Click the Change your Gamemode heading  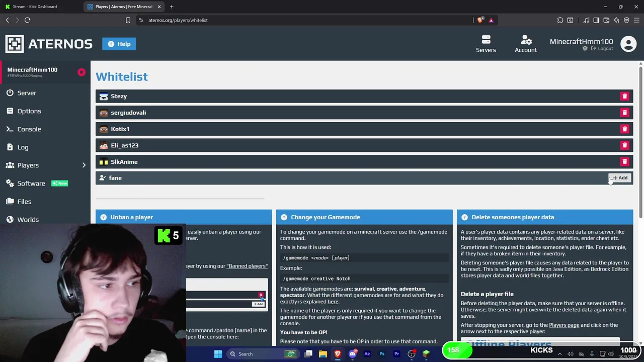(326, 217)
